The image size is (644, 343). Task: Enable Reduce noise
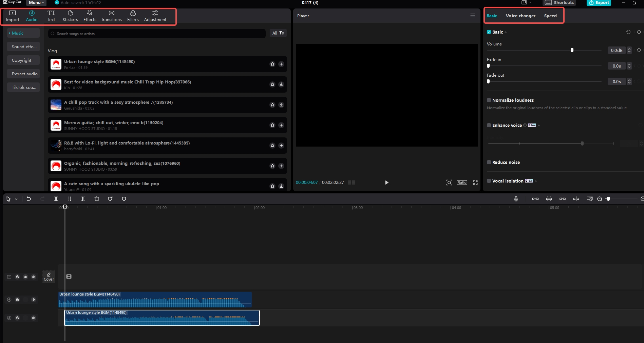click(x=489, y=162)
